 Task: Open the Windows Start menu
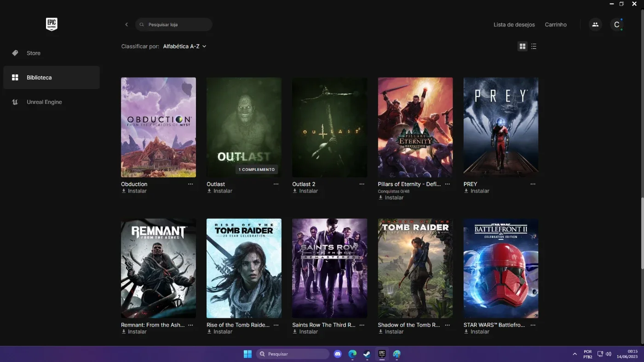tap(247, 354)
